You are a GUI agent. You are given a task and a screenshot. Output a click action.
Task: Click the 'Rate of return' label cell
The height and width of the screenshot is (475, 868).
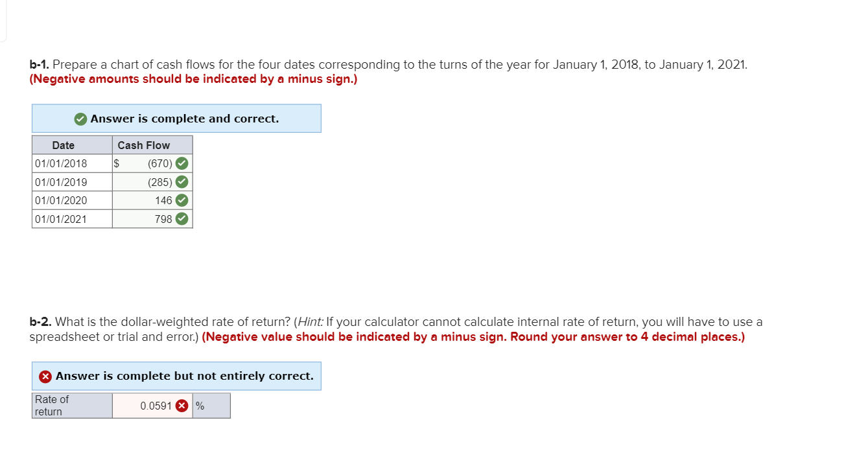72,406
